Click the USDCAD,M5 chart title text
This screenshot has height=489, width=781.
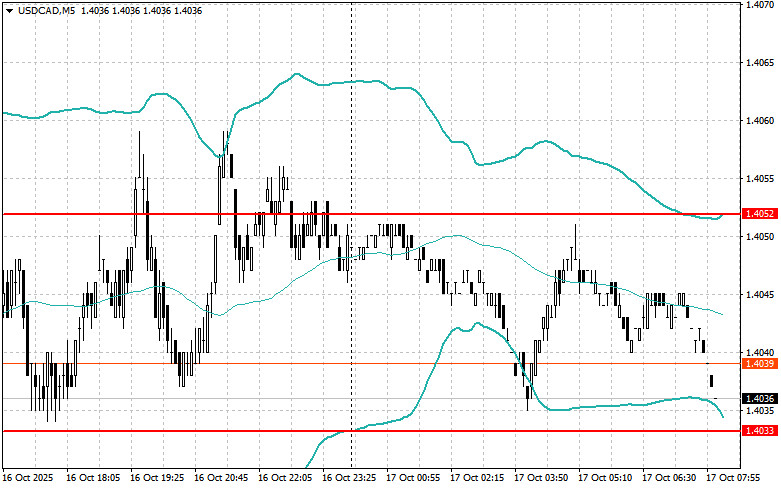click(x=46, y=10)
